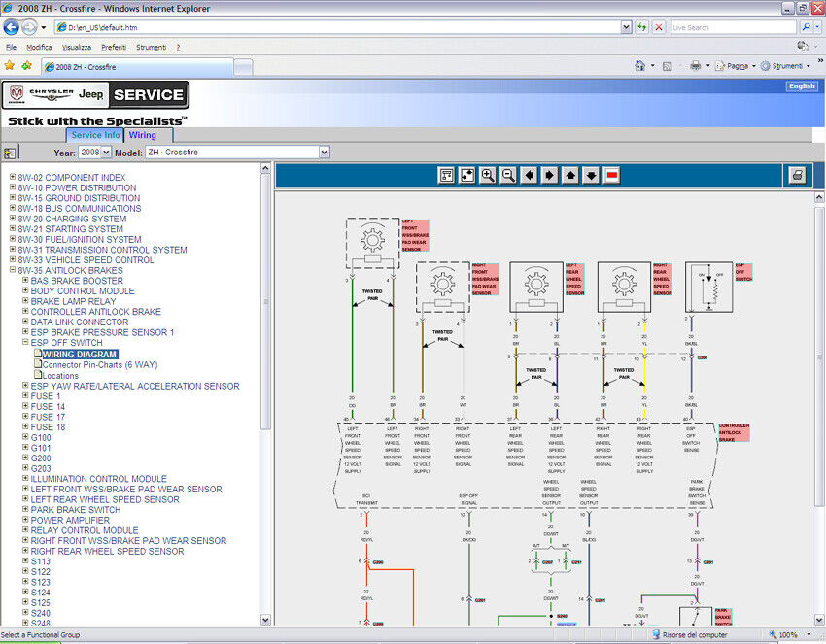
Task: Pan diagram right with arrow icon
Action: click(549, 175)
